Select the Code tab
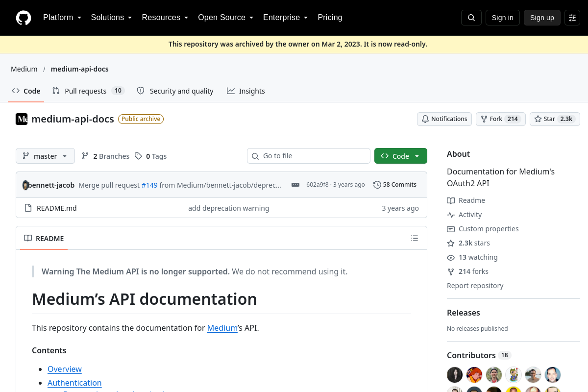This screenshot has width=588, height=392. pos(26,91)
